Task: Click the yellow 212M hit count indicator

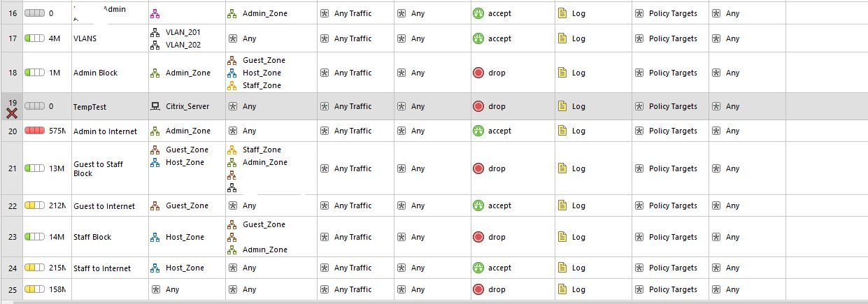Action: [35, 205]
